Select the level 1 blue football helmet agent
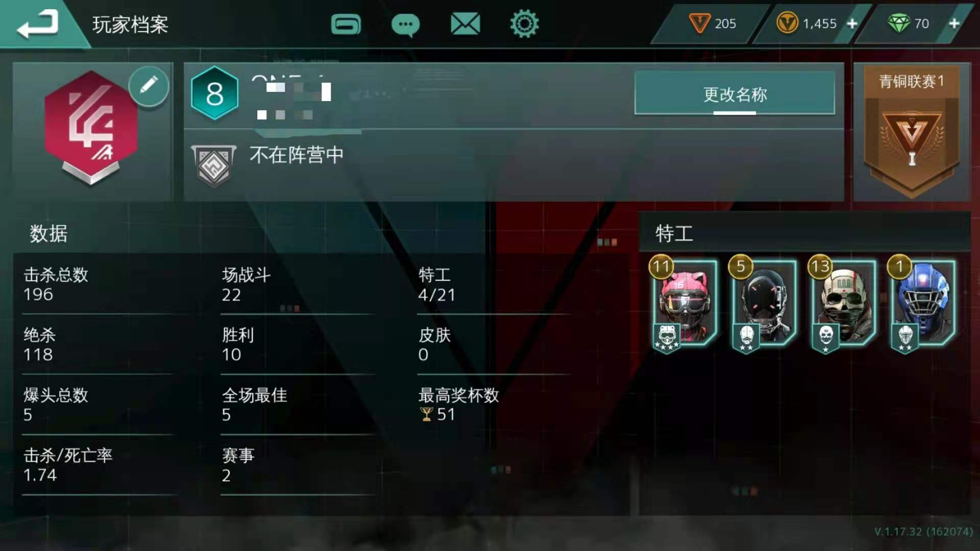980x551 pixels. click(x=922, y=305)
